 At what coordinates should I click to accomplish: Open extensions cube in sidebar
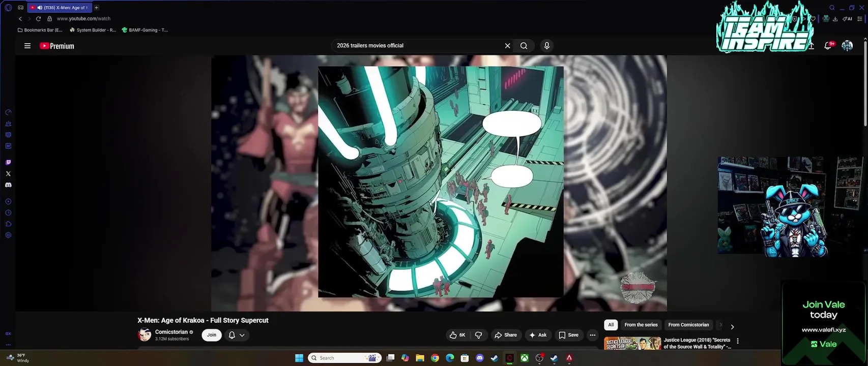click(x=8, y=224)
